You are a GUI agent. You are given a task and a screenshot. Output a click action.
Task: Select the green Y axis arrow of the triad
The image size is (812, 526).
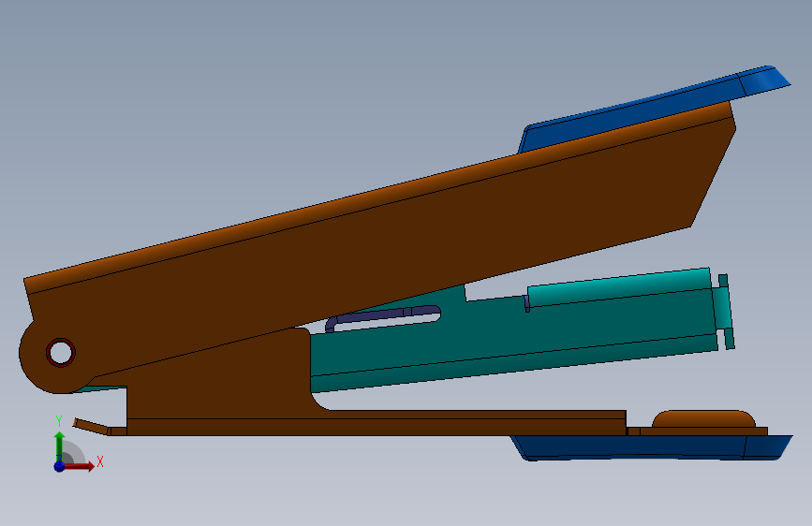tap(59, 446)
